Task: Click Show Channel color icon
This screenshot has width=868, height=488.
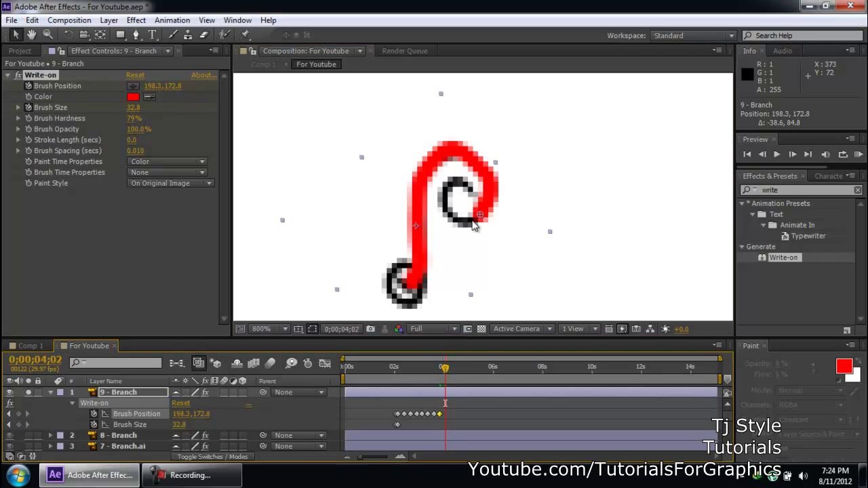Action: click(398, 329)
